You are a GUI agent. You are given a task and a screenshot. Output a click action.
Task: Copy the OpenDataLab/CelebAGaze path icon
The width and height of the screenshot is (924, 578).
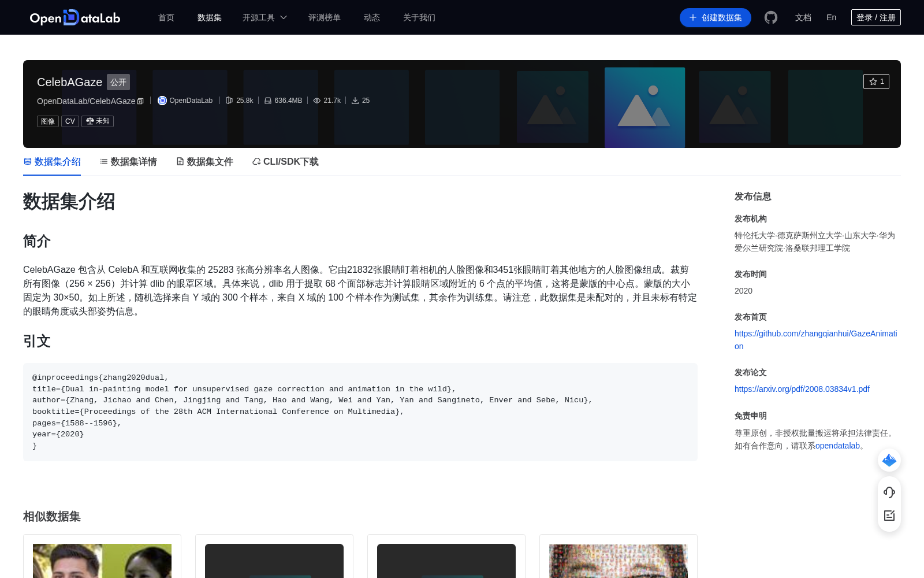pyautogui.click(x=140, y=101)
